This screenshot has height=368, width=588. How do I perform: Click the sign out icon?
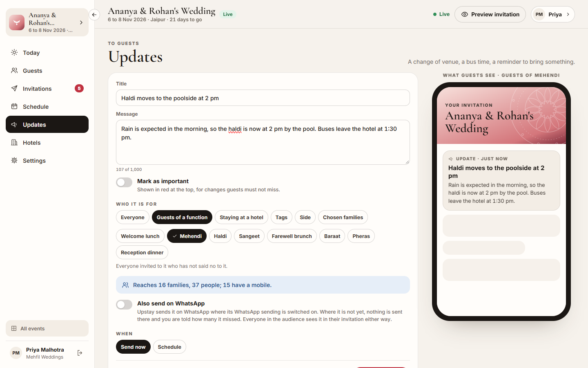tap(80, 353)
